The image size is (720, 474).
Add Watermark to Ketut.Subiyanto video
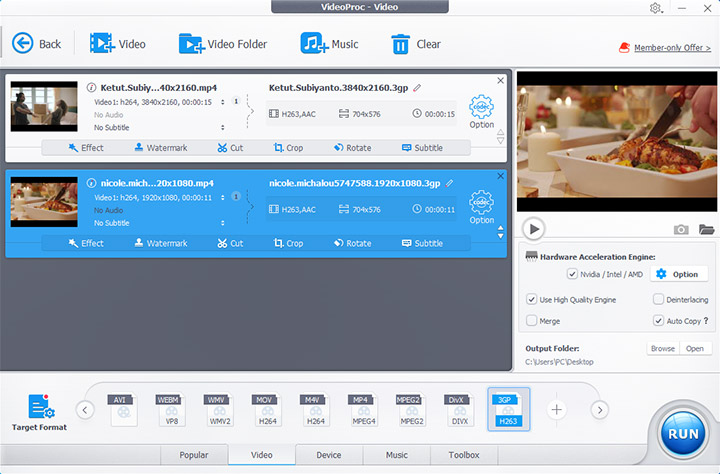coord(161,148)
